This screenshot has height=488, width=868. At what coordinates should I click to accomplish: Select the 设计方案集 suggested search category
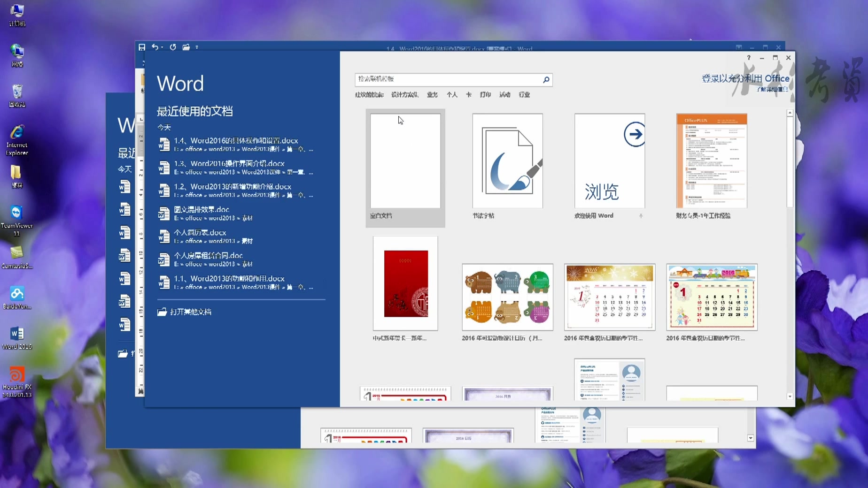[404, 95]
